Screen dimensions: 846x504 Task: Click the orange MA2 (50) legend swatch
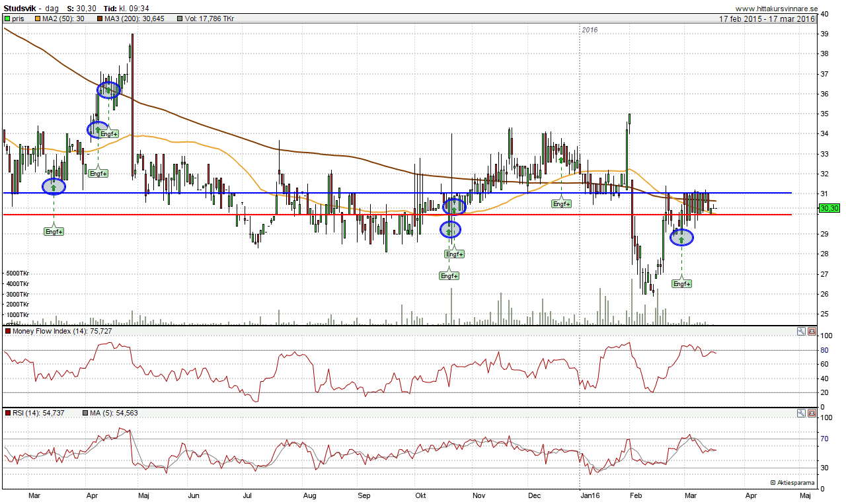(x=37, y=19)
